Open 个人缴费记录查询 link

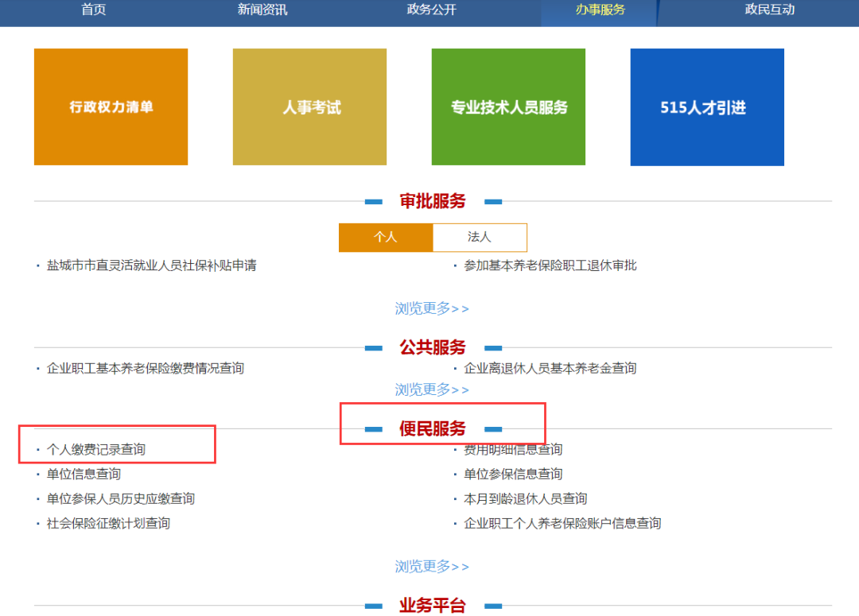pyautogui.click(x=96, y=450)
